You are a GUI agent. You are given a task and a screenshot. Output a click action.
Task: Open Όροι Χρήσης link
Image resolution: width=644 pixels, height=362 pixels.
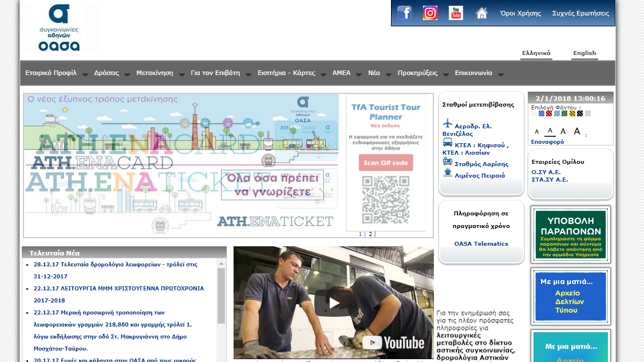520,13
